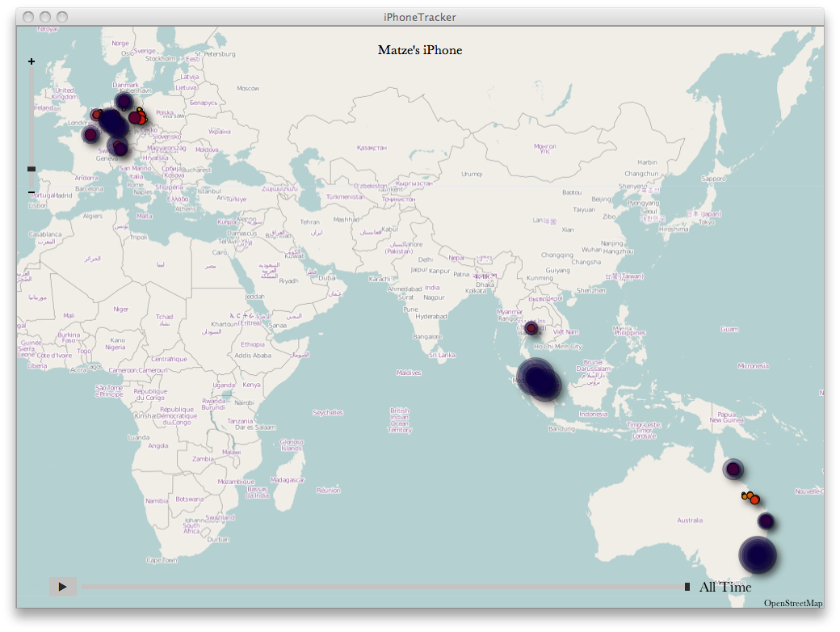This screenshot has width=840, height=632.
Task: Click the All Time label
Action: point(725,587)
